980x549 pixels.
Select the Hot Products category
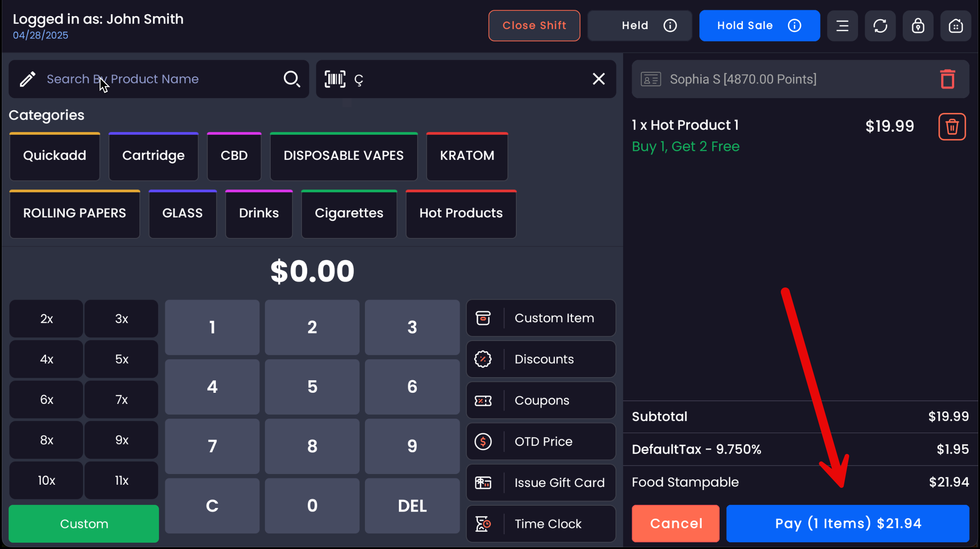(461, 213)
